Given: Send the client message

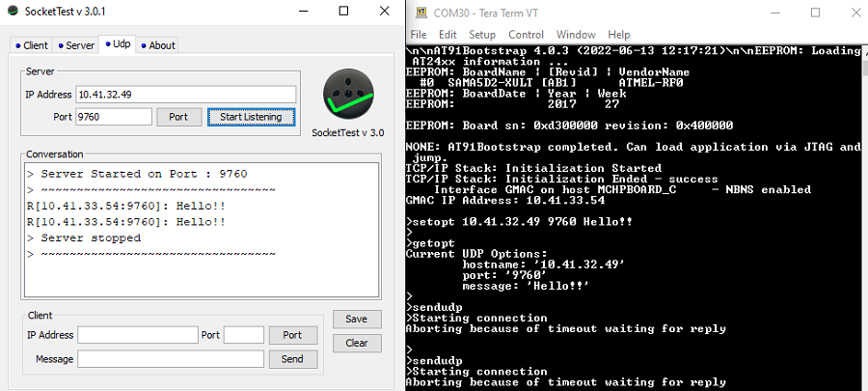Looking at the screenshot, I should pyautogui.click(x=293, y=359).
